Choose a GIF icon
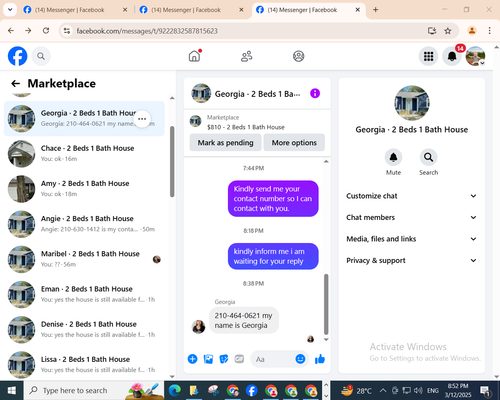The height and width of the screenshot is (400, 500). 239,359
